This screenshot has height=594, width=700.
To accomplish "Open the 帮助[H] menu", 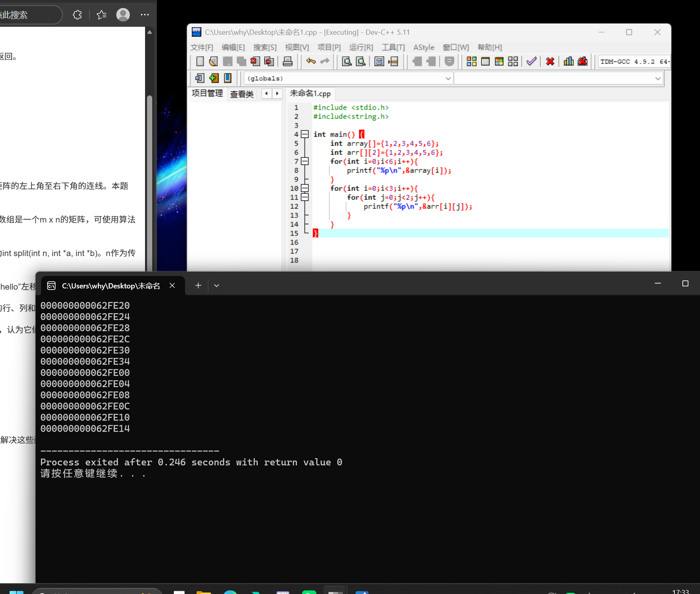I will coord(490,48).
